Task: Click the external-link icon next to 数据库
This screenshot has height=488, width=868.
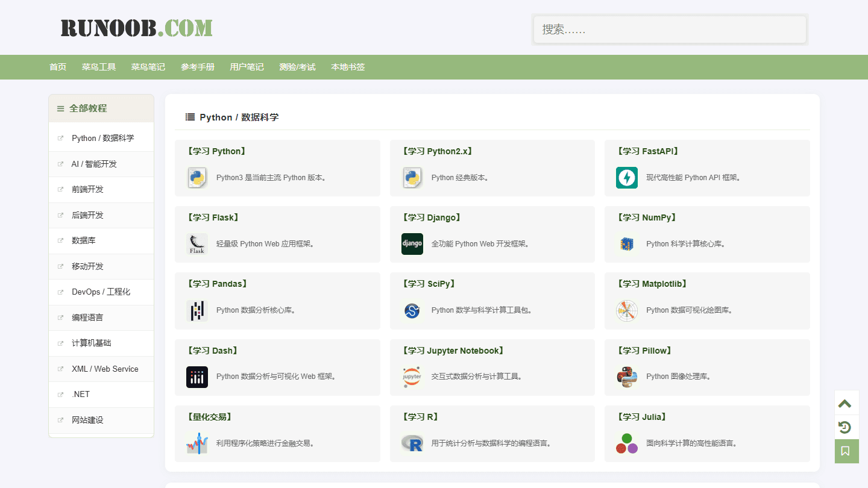Action: (x=60, y=240)
